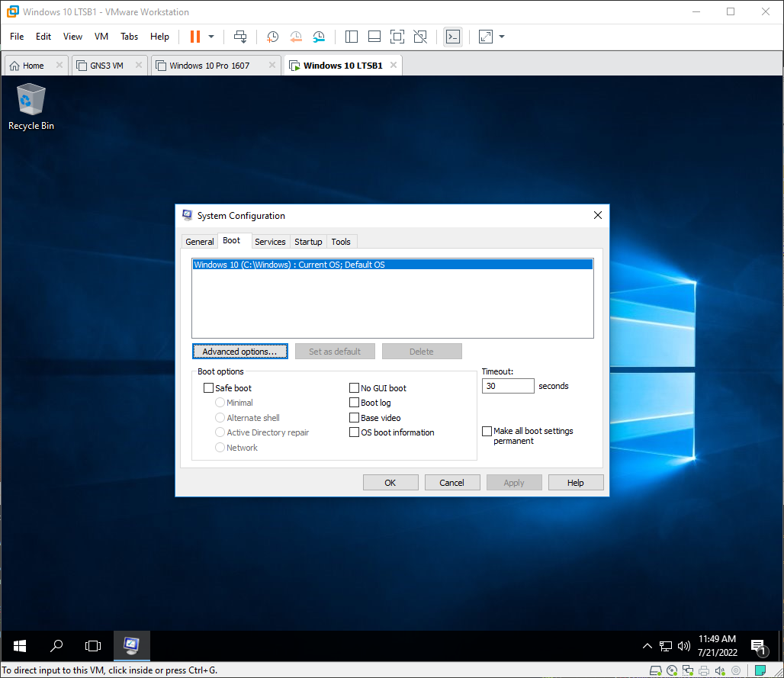Open the Startup tab in System Configuration

[308, 242]
